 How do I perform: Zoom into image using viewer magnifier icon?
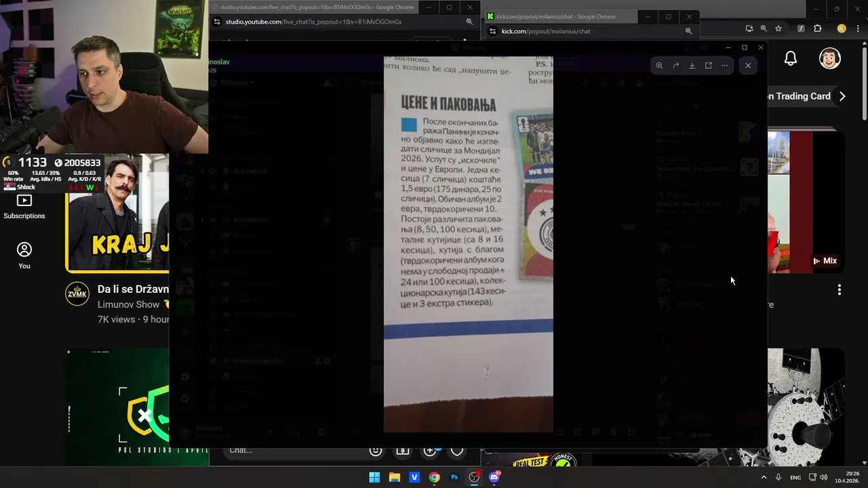click(659, 66)
